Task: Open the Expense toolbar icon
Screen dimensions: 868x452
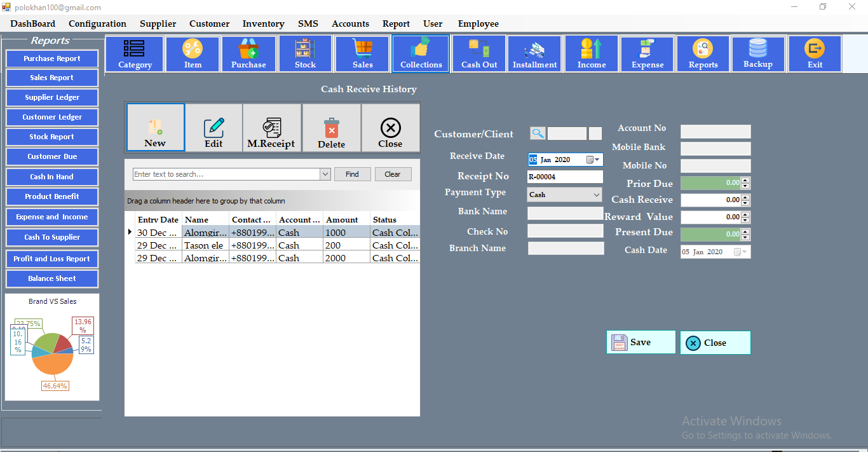Action: click(x=647, y=53)
